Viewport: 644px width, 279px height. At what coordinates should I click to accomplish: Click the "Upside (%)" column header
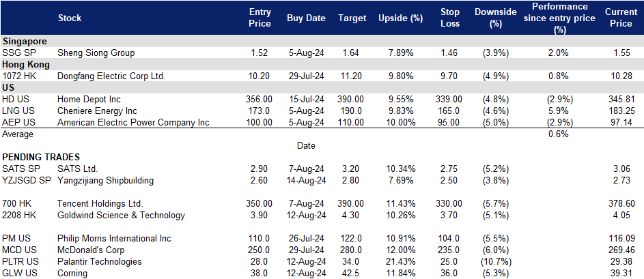(400, 18)
